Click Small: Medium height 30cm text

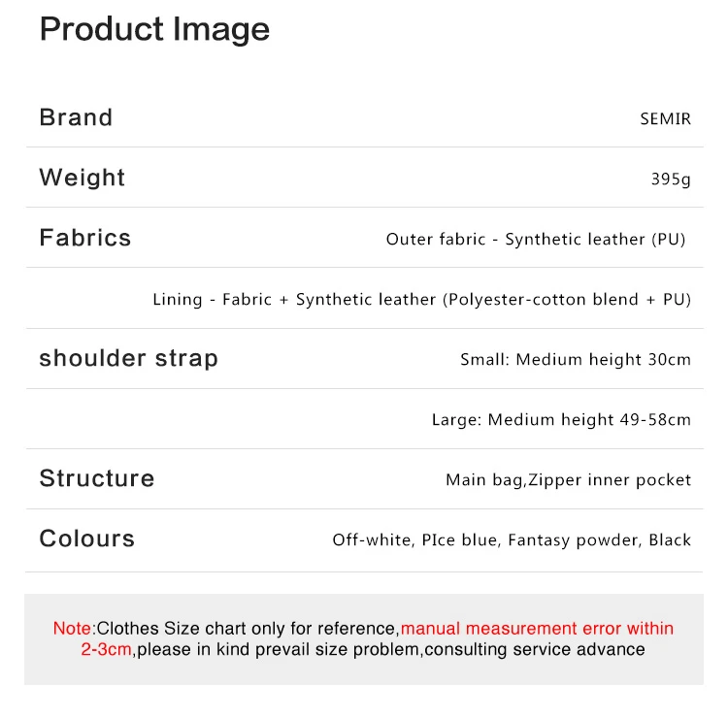[x=576, y=359]
